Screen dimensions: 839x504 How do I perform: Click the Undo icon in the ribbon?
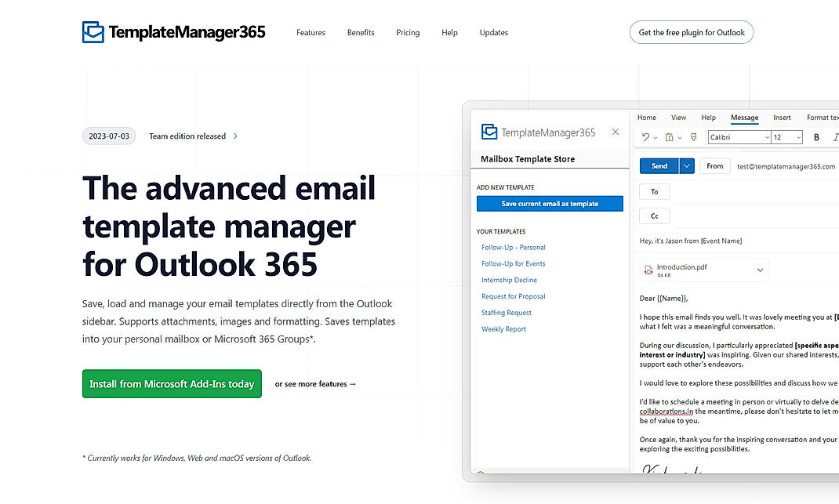pos(646,137)
